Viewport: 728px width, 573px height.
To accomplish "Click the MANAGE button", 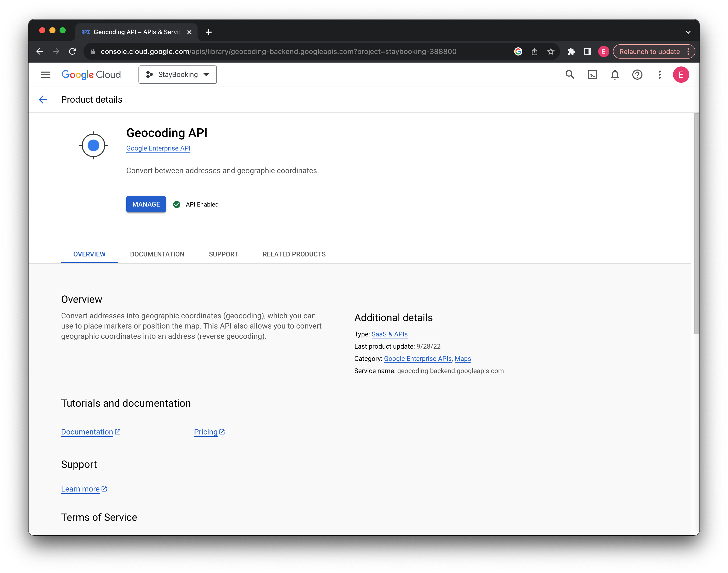I will pos(146,204).
